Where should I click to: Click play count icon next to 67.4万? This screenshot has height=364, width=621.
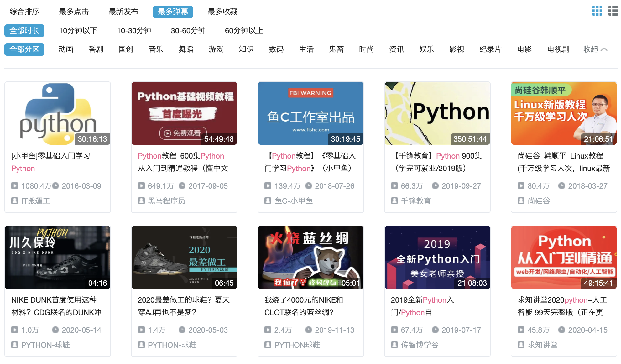point(394,330)
